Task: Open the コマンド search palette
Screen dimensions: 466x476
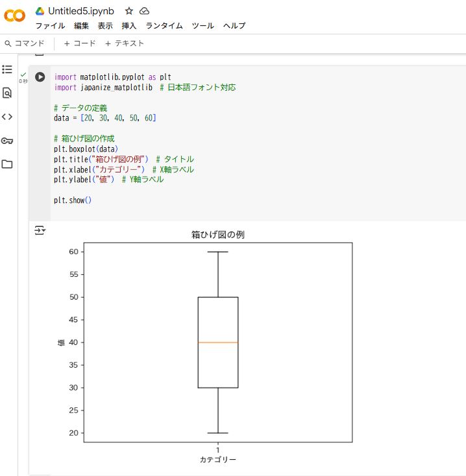Action: (25, 43)
